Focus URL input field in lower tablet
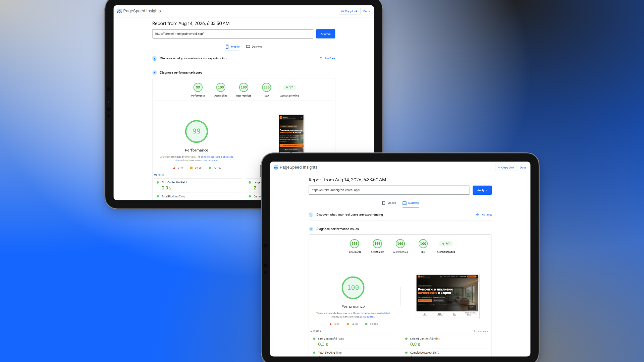This screenshot has height=362, width=644. coord(389,190)
